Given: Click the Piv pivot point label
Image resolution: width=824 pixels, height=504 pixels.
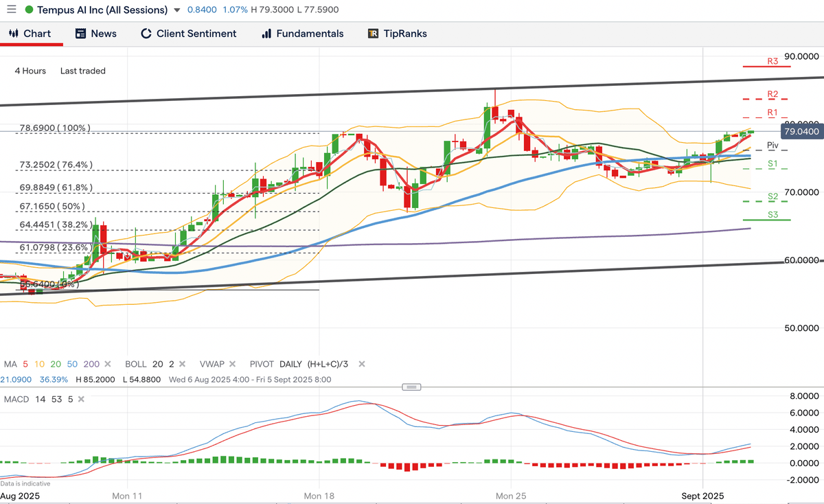Looking at the screenshot, I should coord(772,145).
